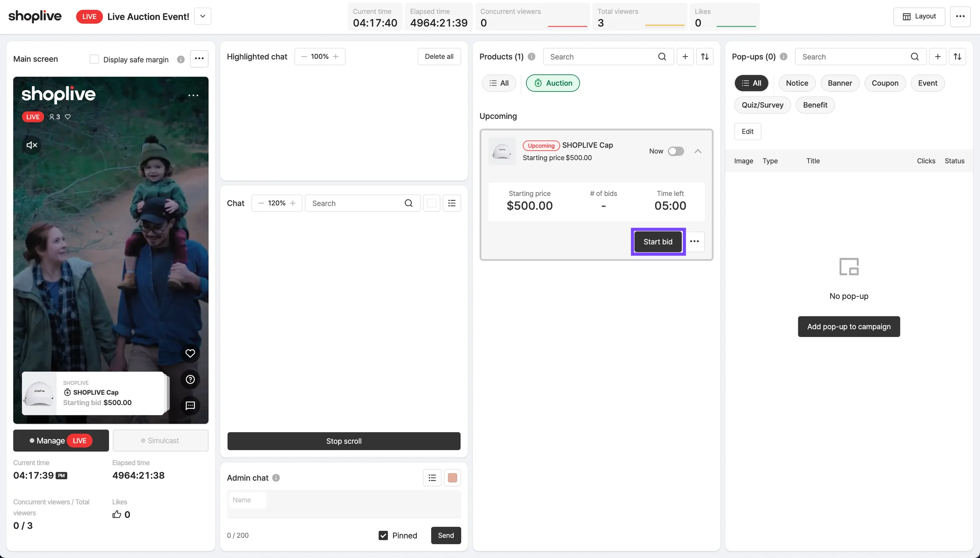Uncheck the Pinned checkbox
Image resolution: width=980 pixels, height=558 pixels.
(x=383, y=536)
